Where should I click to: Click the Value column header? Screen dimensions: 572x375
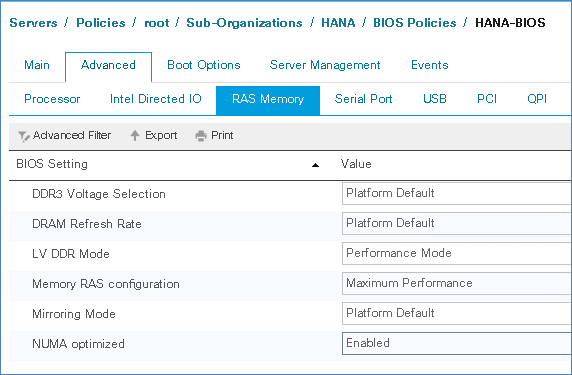click(356, 164)
